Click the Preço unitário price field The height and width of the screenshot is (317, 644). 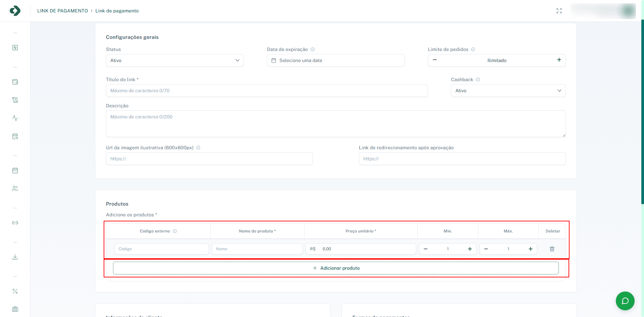pos(367,249)
